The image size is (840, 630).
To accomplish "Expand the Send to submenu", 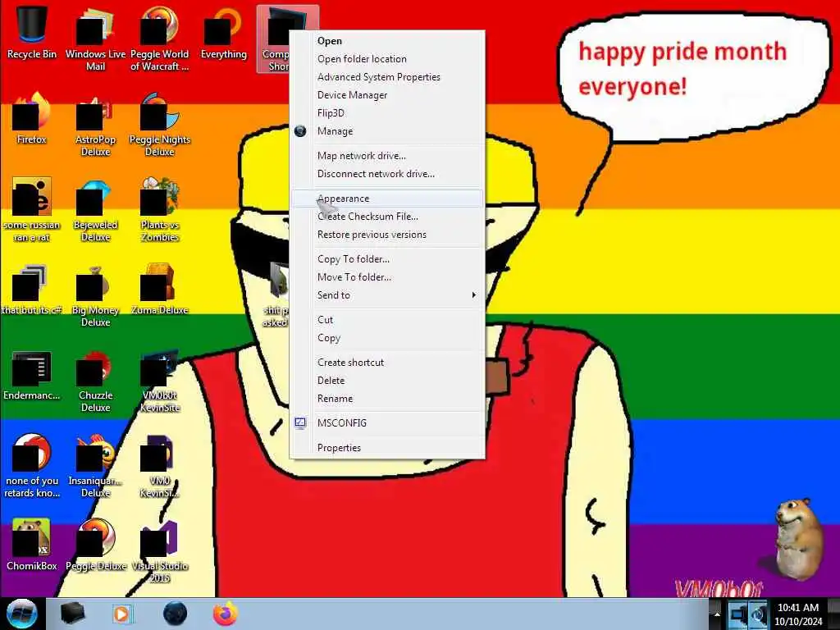I will point(387,295).
